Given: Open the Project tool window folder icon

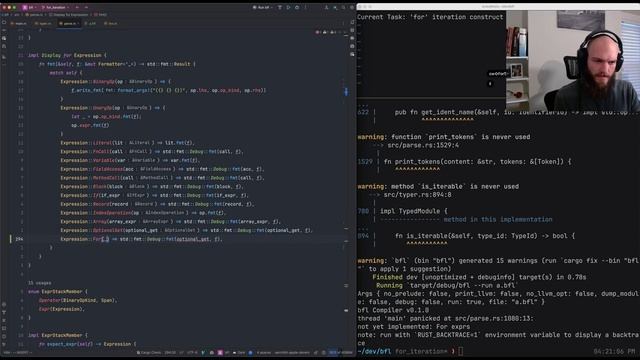Looking at the screenshot, I should tap(4, 22).
